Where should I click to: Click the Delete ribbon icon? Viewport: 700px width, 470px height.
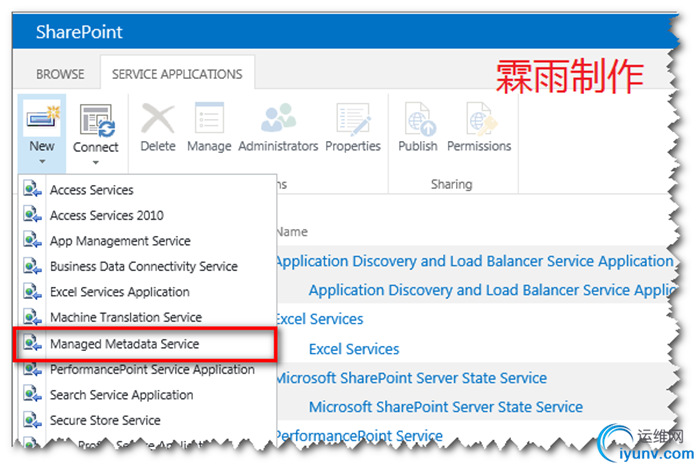click(x=158, y=119)
